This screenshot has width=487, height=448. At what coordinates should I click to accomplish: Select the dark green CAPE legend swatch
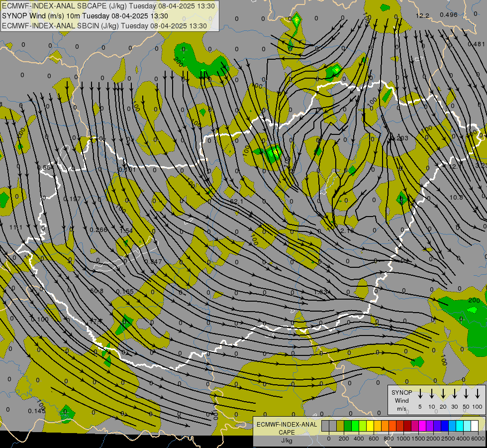pyautogui.click(x=348, y=426)
